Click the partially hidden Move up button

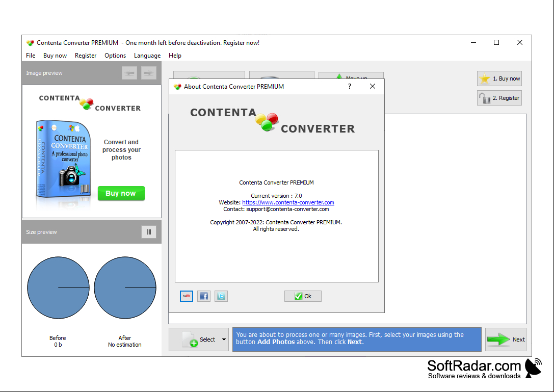point(351,75)
